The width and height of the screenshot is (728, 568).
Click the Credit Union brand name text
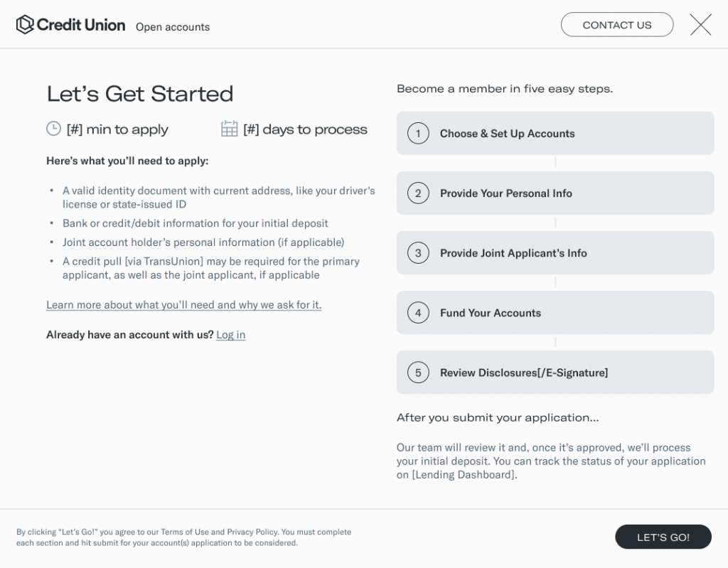(x=81, y=25)
